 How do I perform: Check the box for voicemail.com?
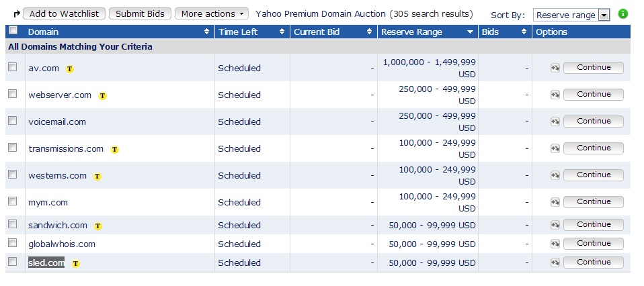pyautogui.click(x=12, y=121)
